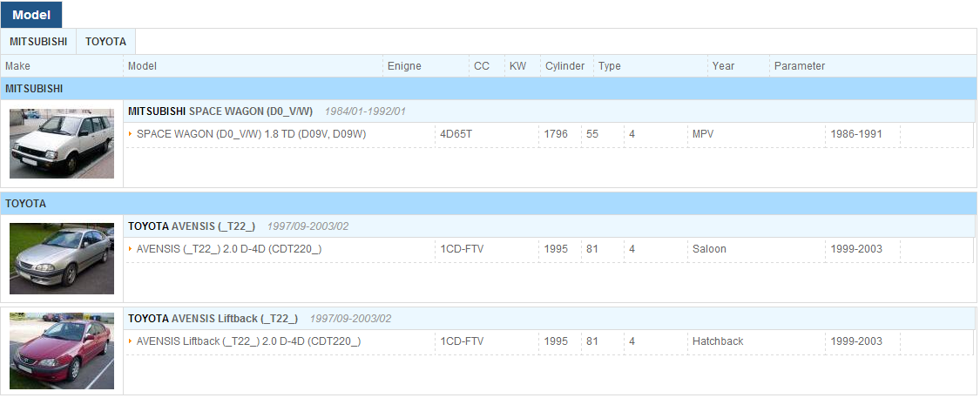Click 1999-2003 in the Hatchback row
The image size is (980, 398).
tap(856, 341)
